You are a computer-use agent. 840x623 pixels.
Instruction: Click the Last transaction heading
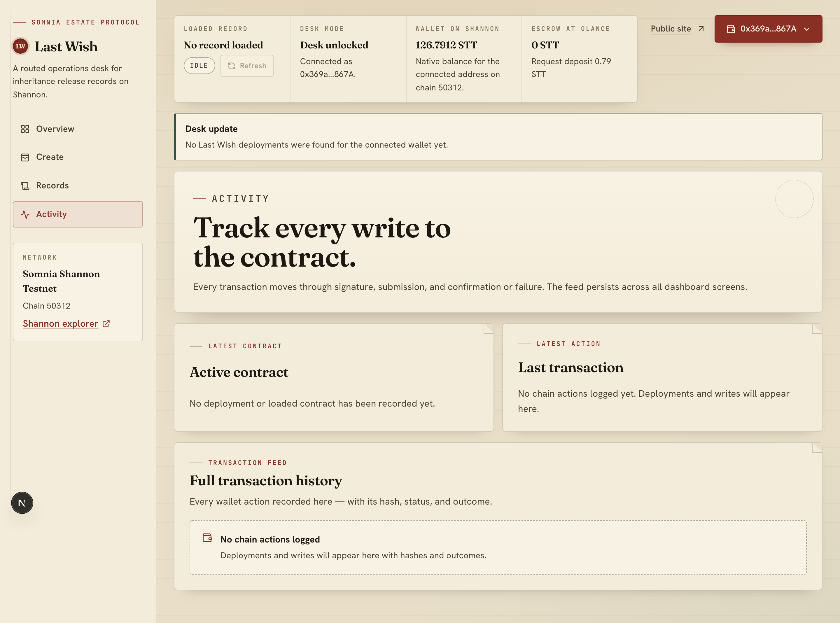tap(571, 368)
